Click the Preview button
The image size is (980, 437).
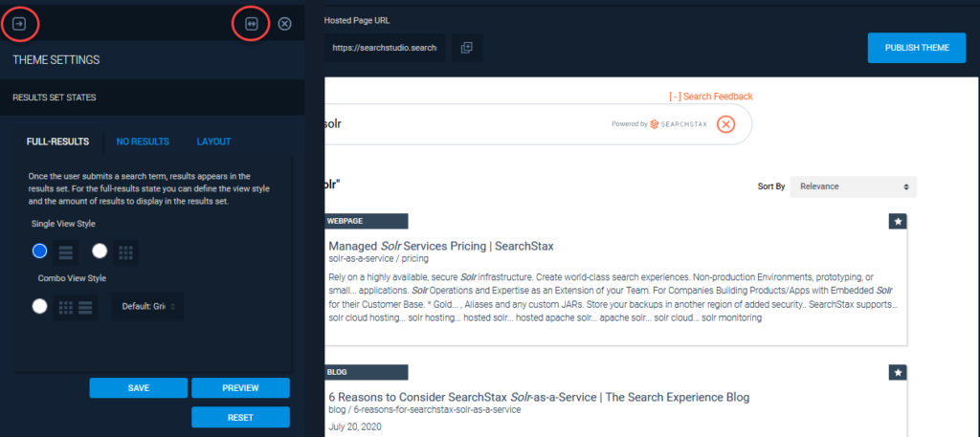tap(240, 387)
